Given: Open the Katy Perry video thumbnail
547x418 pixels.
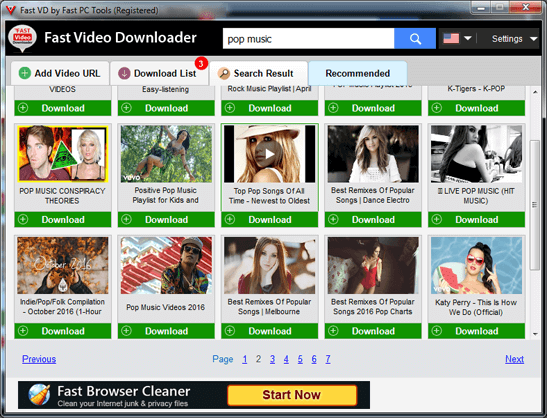Looking at the screenshot, I should click(477, 265).
